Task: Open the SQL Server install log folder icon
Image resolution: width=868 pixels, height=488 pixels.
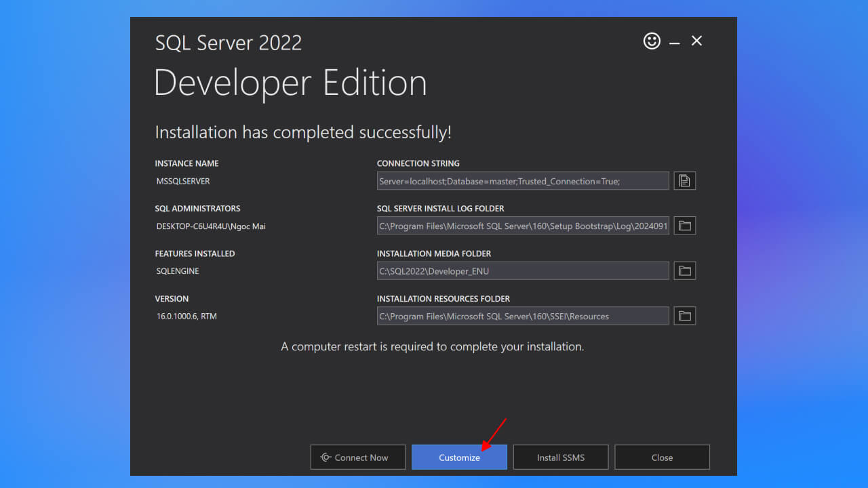Action: pos(685,226)
